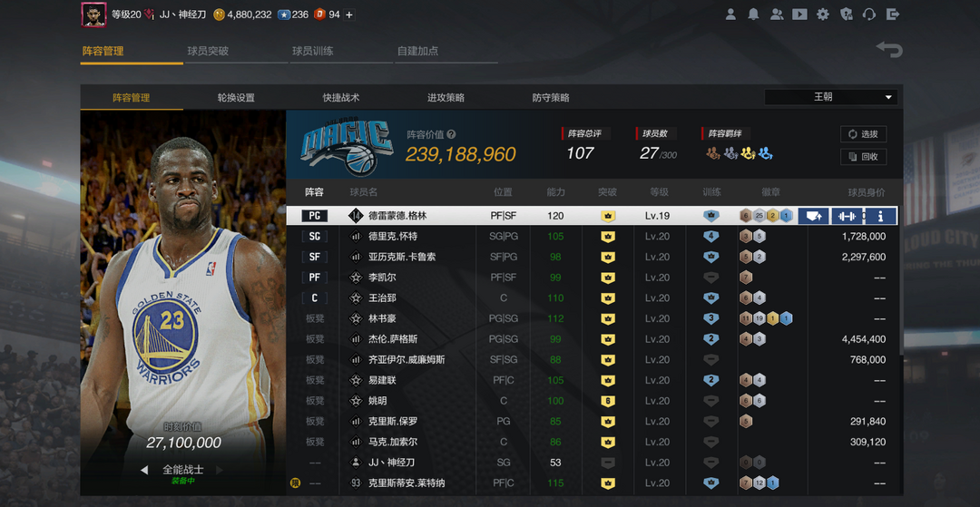Screen dimensions: 980x507
Task: Open the 王朝 lineup dropdown
Action: (831, 97)
